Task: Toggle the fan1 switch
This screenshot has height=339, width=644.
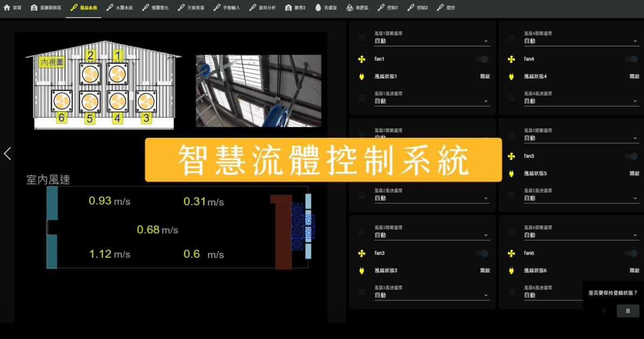Action: pyautogui.click(x=482, y=59)
